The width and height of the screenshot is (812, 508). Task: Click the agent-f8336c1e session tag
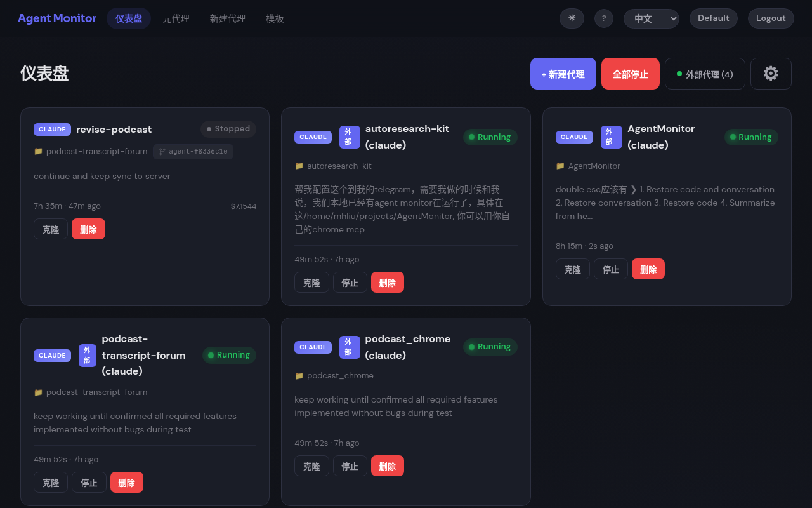(193, 151)
